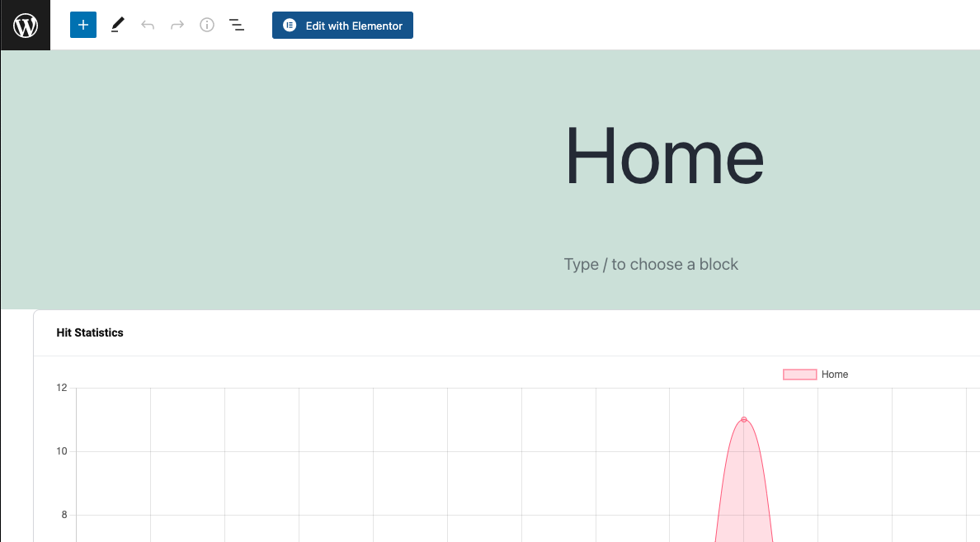
Task: Click the peak data point on chart
Action: tap(744, 419)
